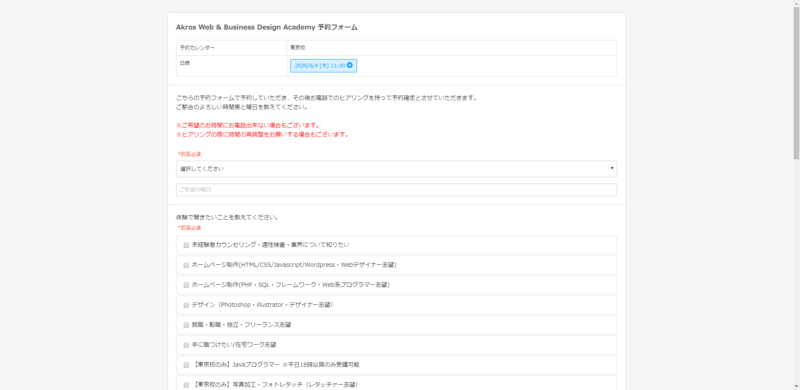Viewport: 800px width, 390px height.
Task: Check 就職・転職・独立・フリーランス志望 option
Action: pyautogui.click(x=186, y=325)
